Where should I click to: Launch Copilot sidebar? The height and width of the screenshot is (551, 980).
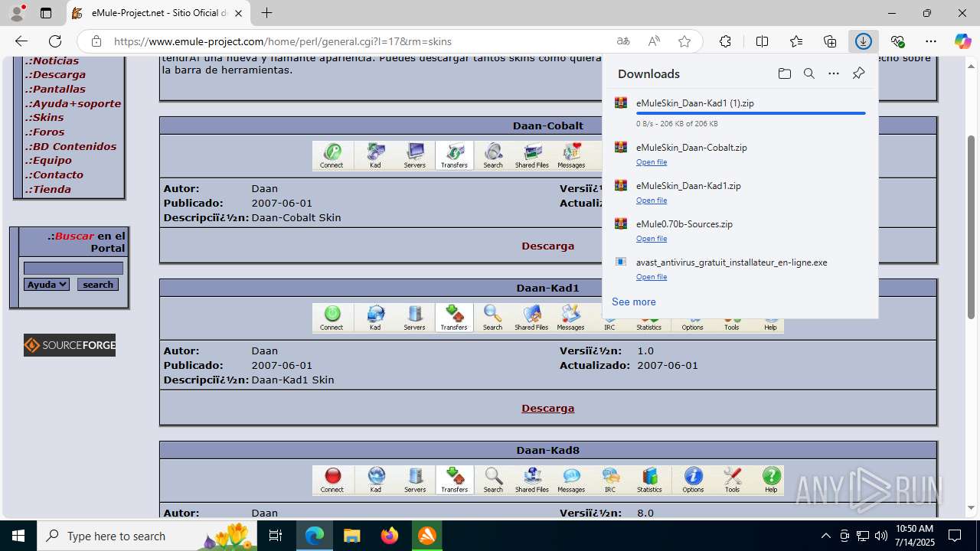coord(962,41)
